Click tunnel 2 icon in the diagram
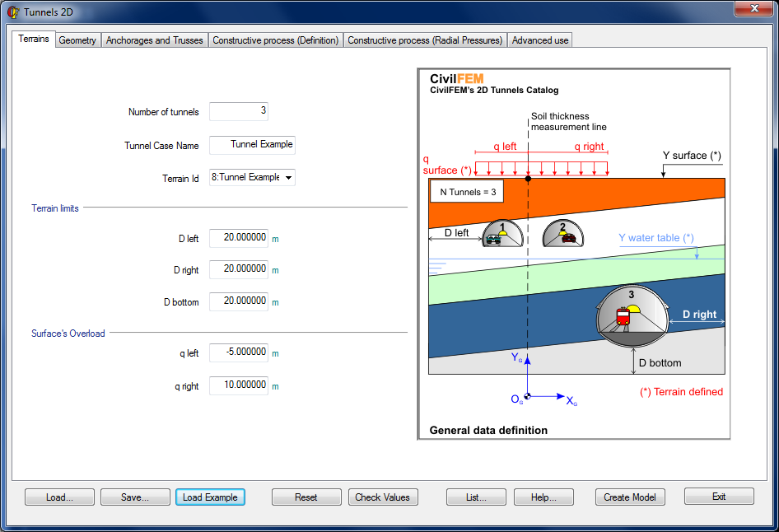 tap(563, 234)
